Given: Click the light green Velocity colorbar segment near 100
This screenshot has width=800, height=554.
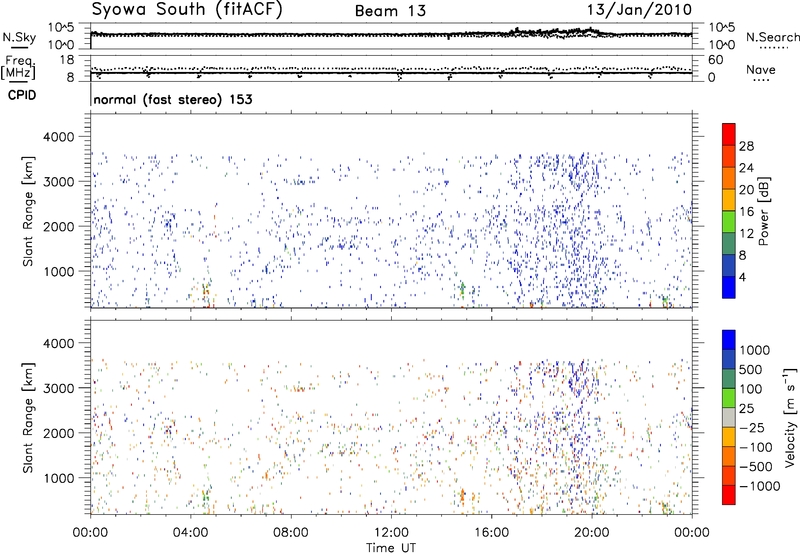Looking at the screenshot, I should pyautogui.click(x=729, y=398).
